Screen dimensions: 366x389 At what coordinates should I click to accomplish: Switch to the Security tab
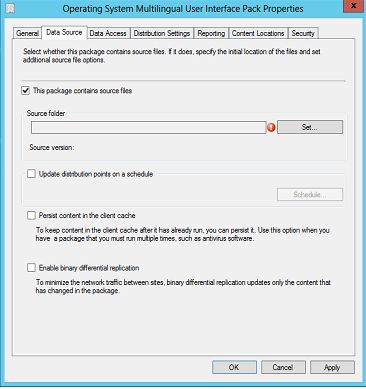click(x=303, y=33)
